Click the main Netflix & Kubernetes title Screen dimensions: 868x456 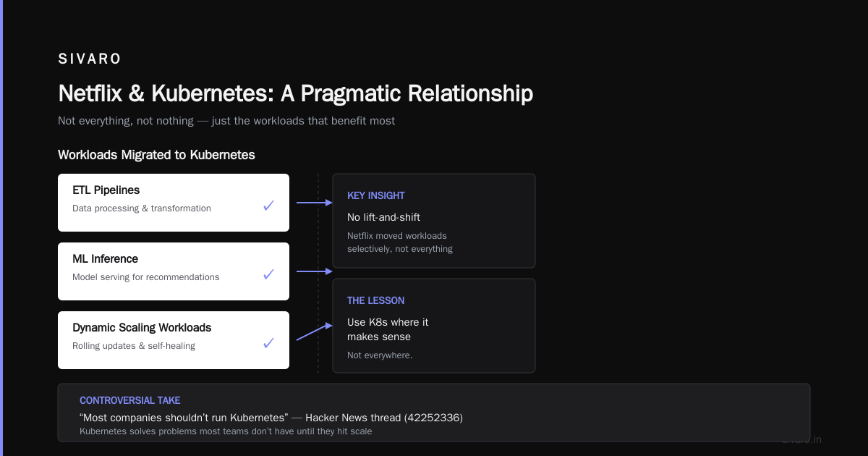coord(296,93)
